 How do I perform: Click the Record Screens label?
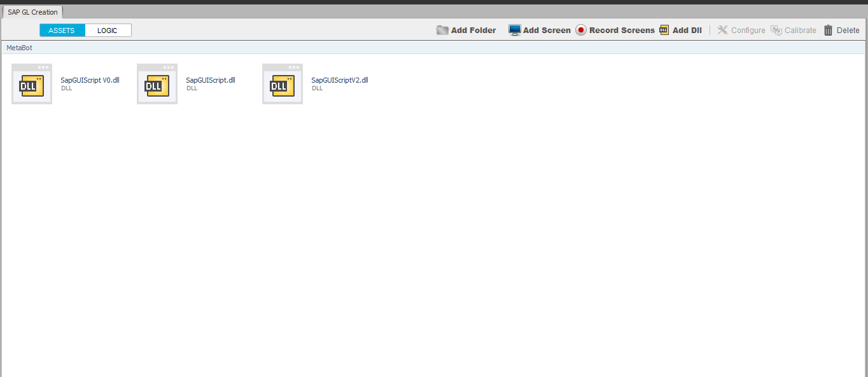pos(622,30)
